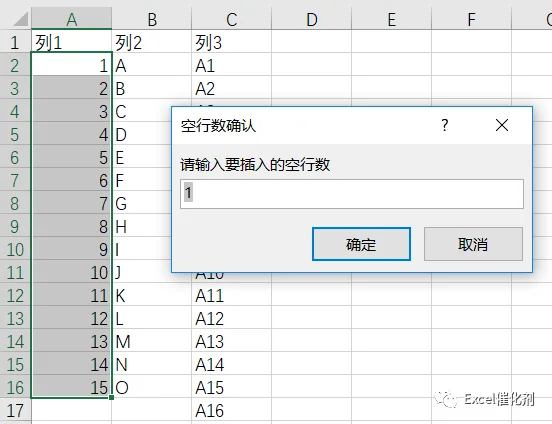The height and width of the screenshot is (424, 552).
Task: Click the cell containing letter E
Action: 143,157
